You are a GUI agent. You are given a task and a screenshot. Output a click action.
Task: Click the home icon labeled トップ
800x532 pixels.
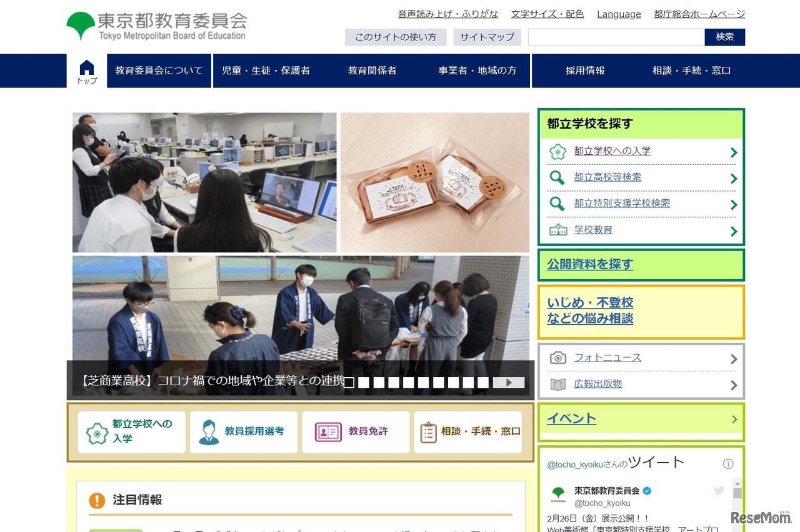[x=86, y=69]
